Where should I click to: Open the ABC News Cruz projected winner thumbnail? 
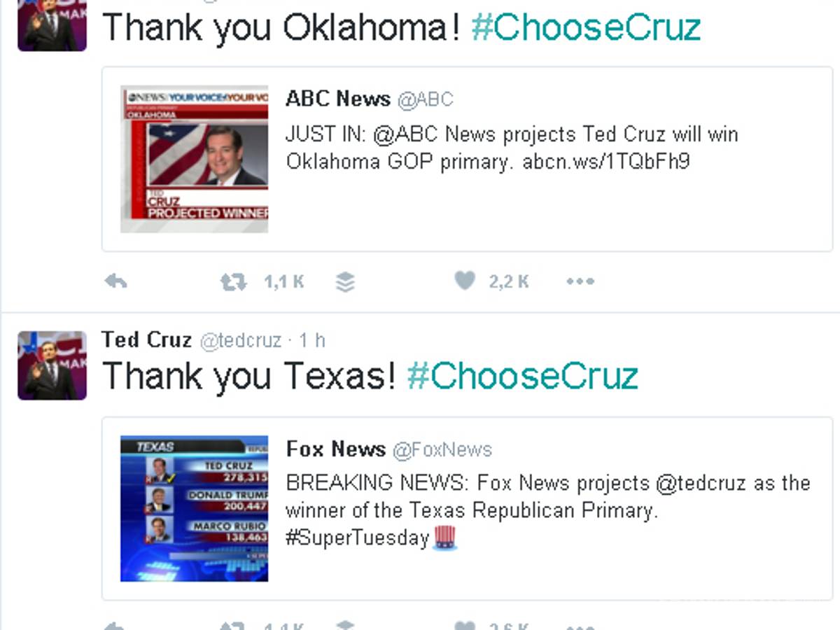194,159
